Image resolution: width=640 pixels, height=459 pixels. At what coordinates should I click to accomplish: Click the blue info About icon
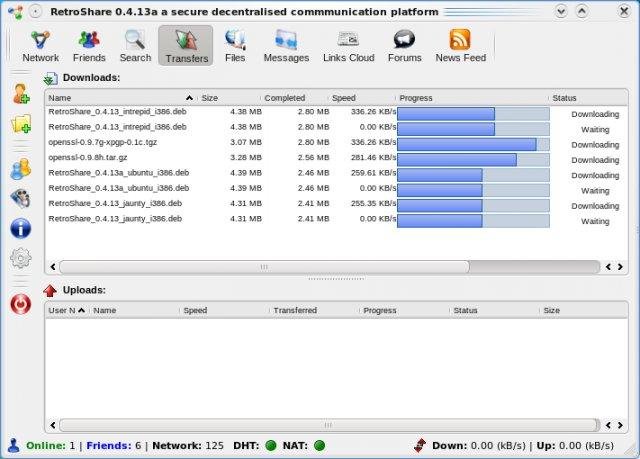pos(20,228)
